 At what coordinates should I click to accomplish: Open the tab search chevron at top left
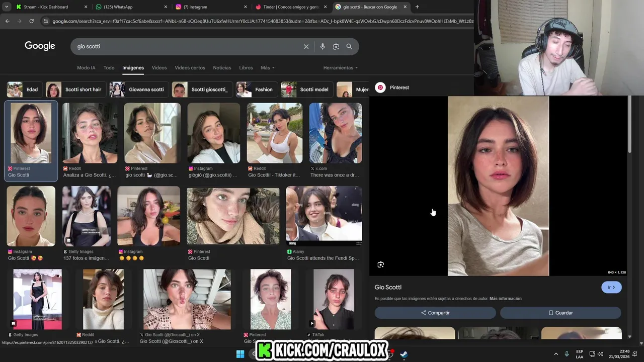point(7,7)
